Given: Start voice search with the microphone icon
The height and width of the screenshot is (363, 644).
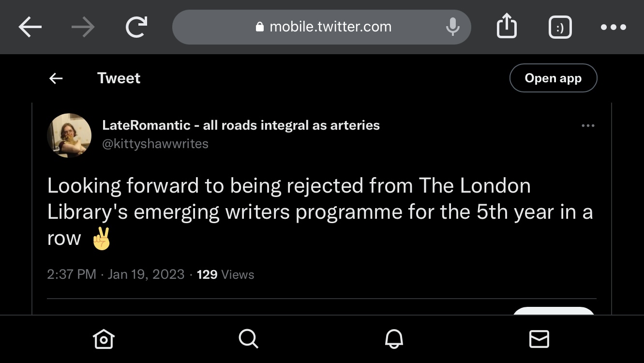Looking at the screenshot, I should click(x=452, y=27).
